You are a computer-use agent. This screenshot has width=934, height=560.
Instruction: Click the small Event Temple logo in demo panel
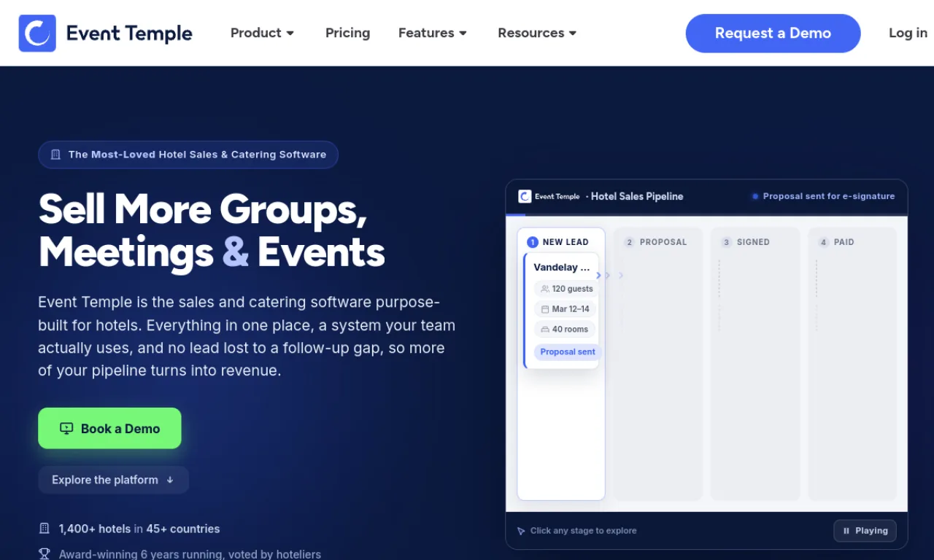pyautogui.click(x=549, y=196)
